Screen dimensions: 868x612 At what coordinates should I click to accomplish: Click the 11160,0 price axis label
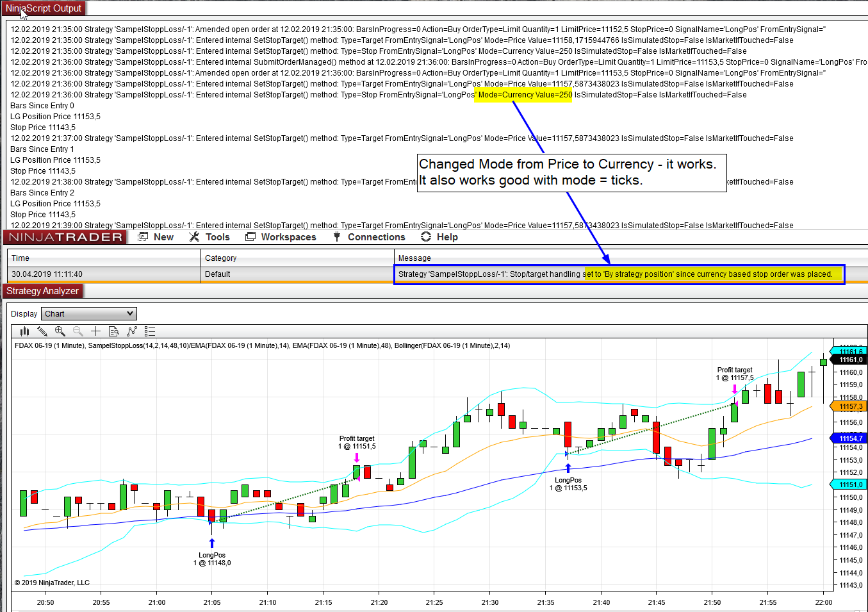[x=851, y=372]
